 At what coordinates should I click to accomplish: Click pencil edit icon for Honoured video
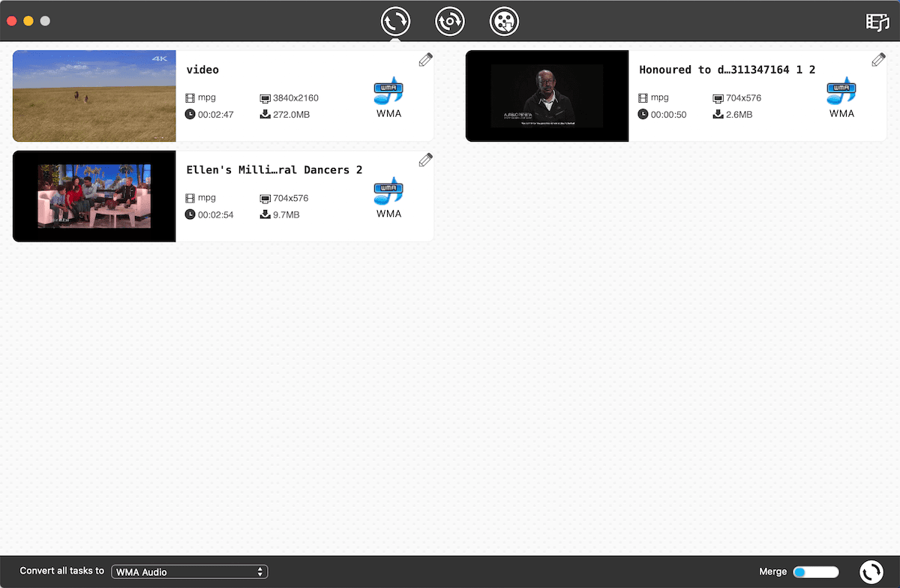878,60
